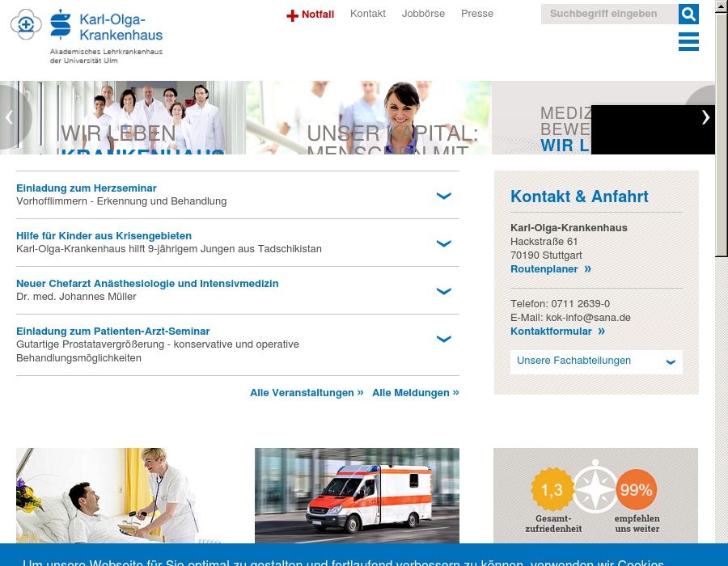Advance the slider with the right arrow

(705, 117)
